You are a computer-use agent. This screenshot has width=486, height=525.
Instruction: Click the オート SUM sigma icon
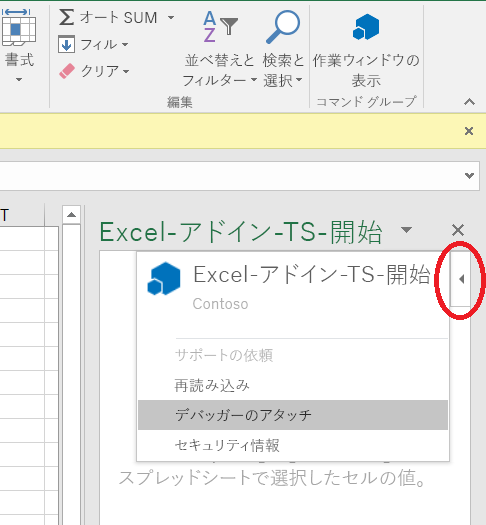(x=66, y=17)
